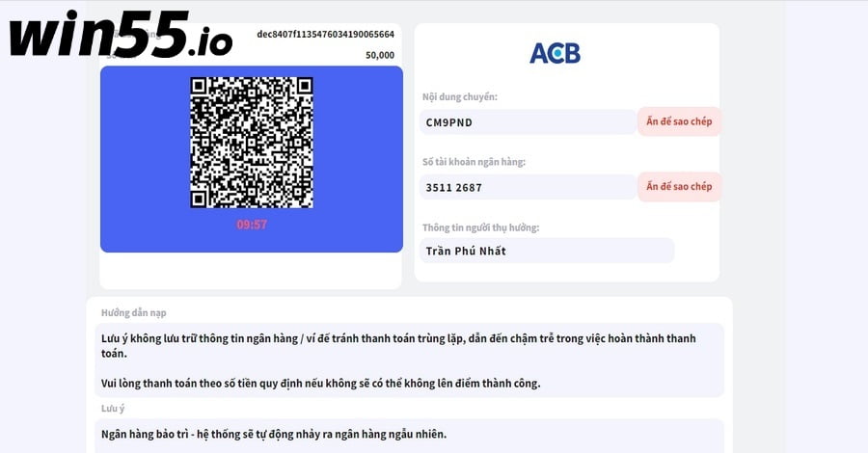Click the ACB bank logo
The height and width of the screenshot is (453, 868).
tap(555, 54)
